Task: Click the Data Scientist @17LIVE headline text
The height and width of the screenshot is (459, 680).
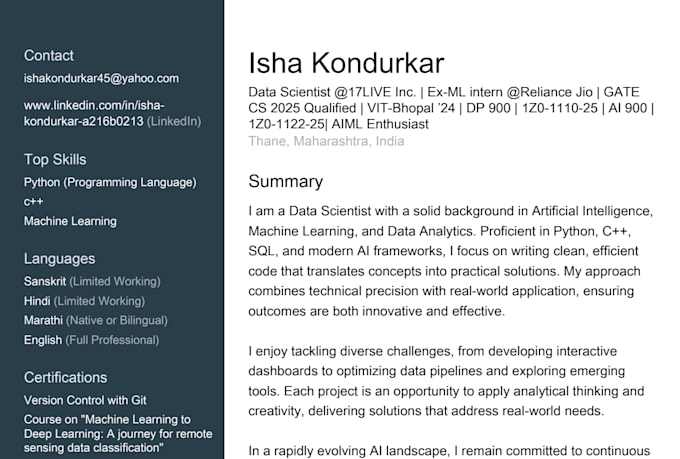Action: [x=451, y=108]
